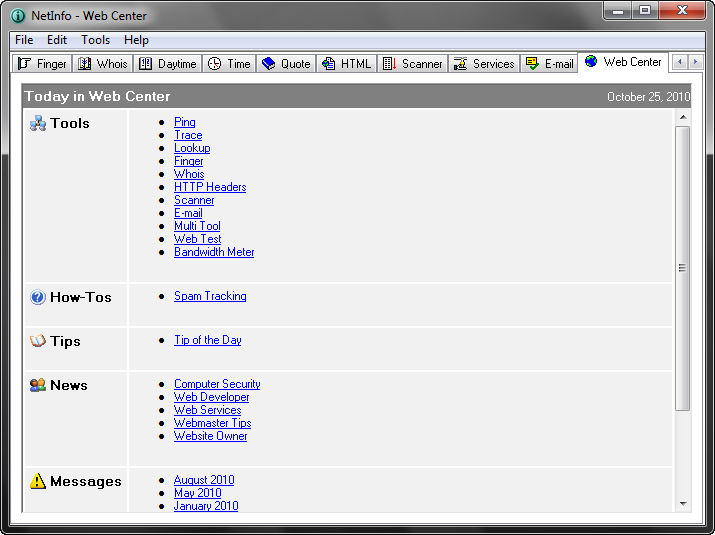Click the NetInfo title bar app icon
Viewport: 715px width, 535px height.
pyautogui.click(x=18, y=15)
